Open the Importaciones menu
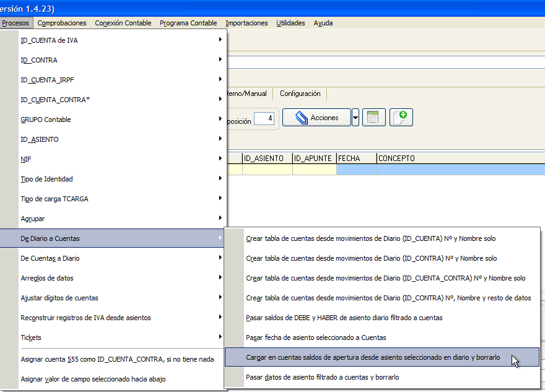The width and height of the screenshot is (545, 392). pos(246,23)
